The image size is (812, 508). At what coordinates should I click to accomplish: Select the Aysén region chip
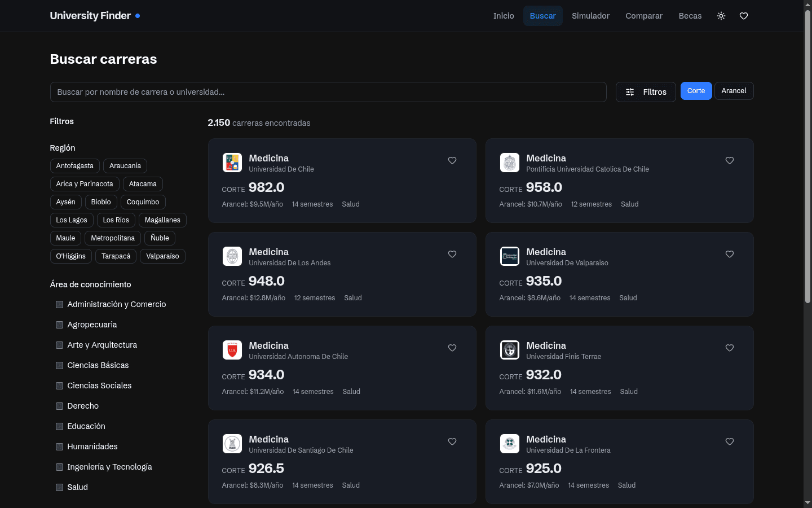tap(66, 202)
